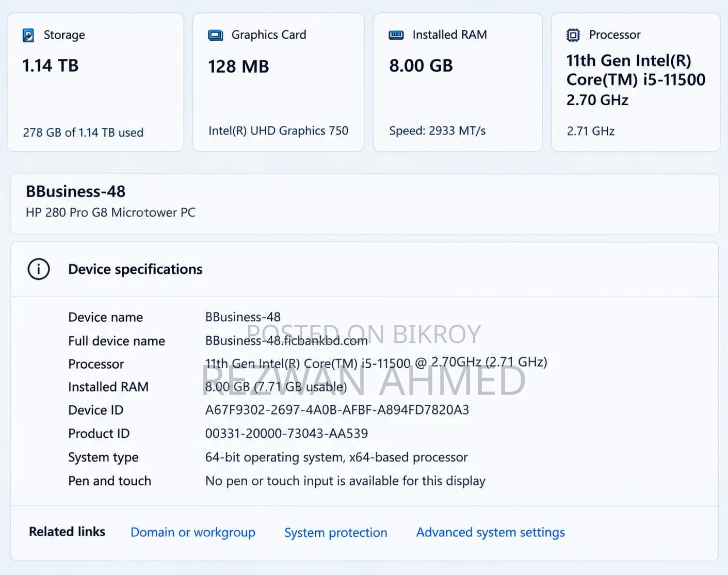Click the "Full device name" row label
This screenshot has width=728, height=575.
click(x=117, y=341)
